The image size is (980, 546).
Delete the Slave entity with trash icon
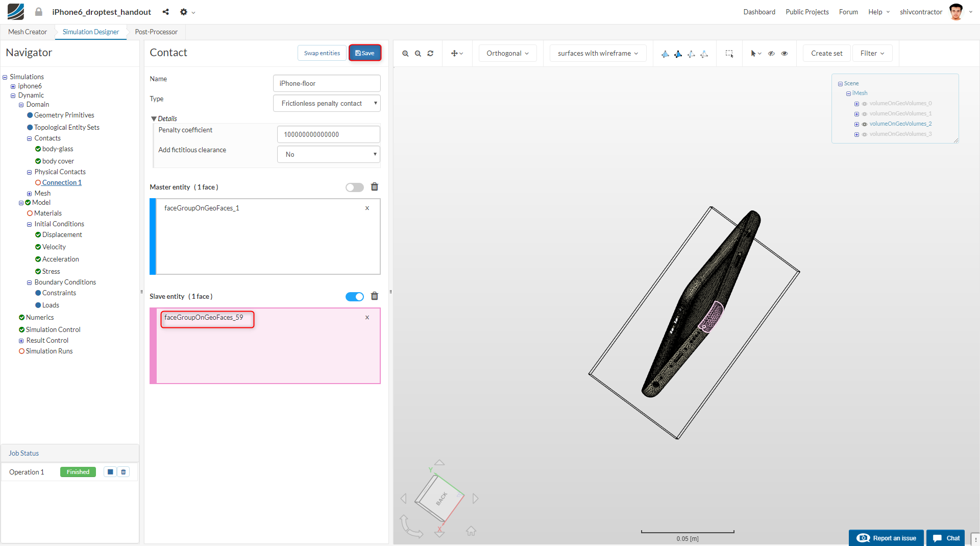pyautogui.click(x=375, y=296)
